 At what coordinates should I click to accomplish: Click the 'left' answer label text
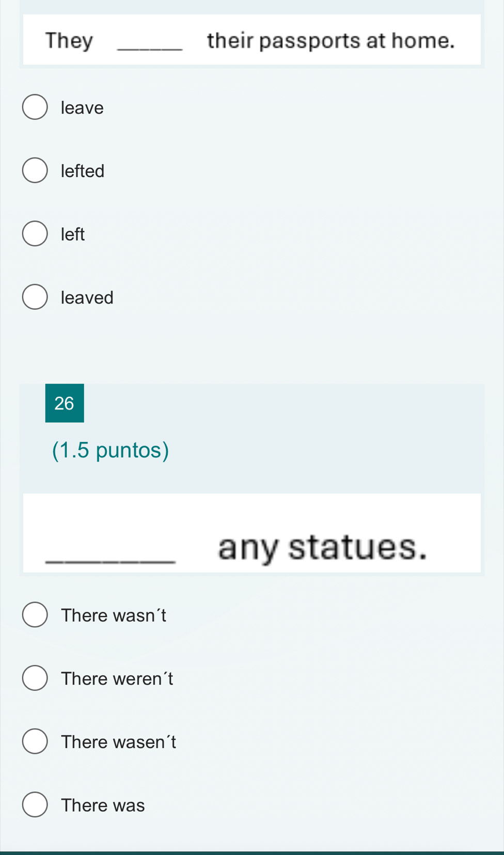73,234
